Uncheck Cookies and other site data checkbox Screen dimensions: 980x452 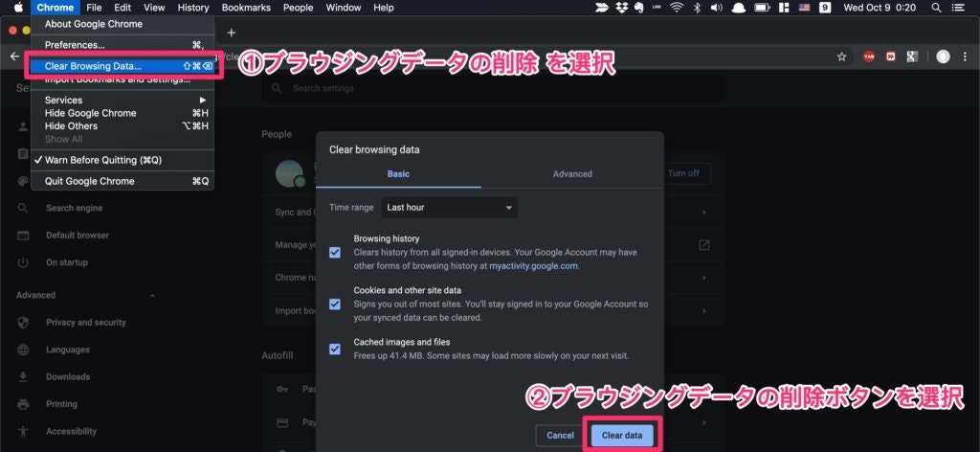[335, 305]
